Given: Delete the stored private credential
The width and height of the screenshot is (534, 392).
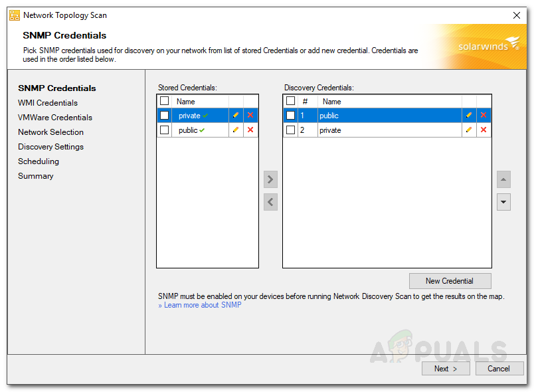Looking at the screenshot, I should click(250, 115).
